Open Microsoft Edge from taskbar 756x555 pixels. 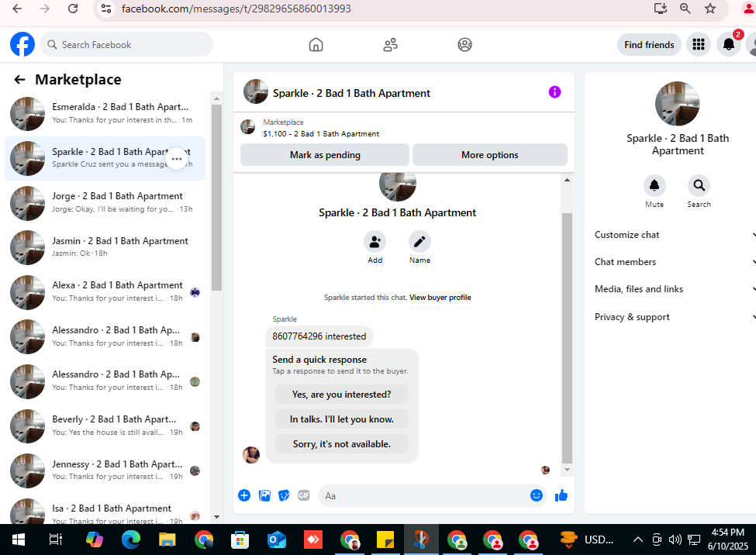[131, 539]
